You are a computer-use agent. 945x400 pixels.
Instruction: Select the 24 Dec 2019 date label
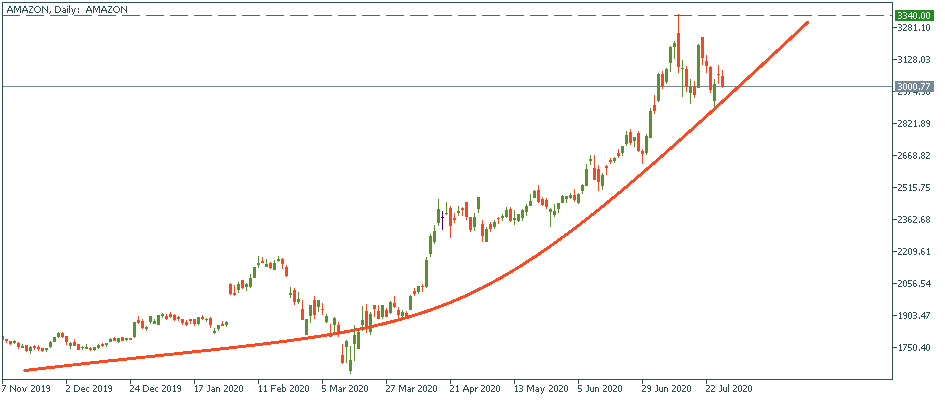154,388
